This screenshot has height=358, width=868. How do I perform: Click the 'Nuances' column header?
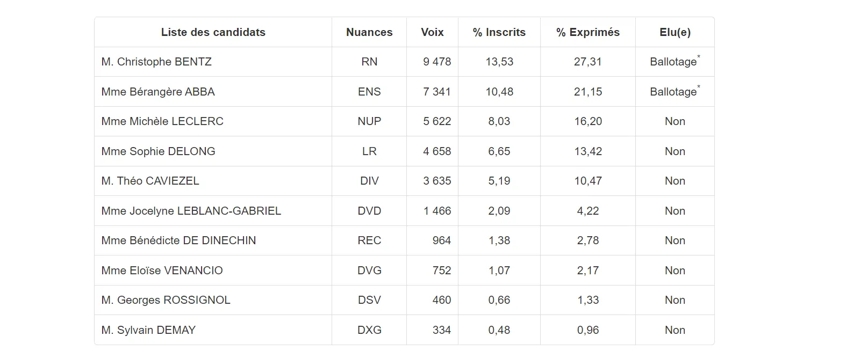369,32
